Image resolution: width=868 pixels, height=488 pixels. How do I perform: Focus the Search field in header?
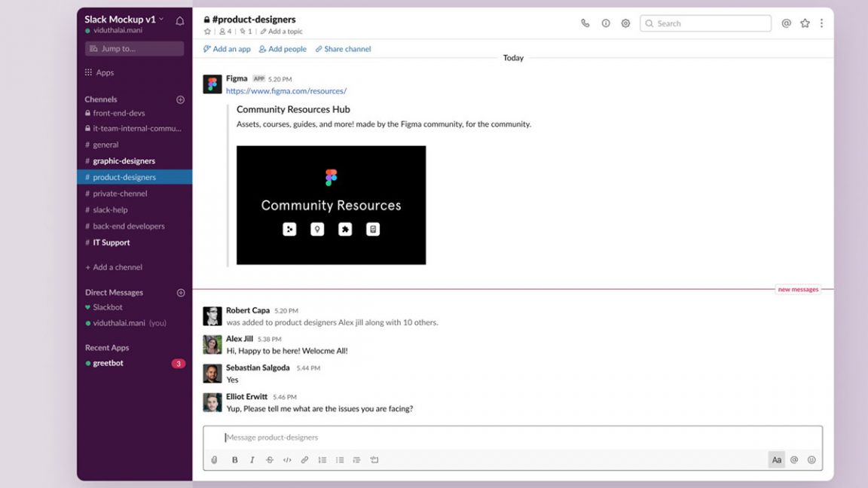click(705, 23)
